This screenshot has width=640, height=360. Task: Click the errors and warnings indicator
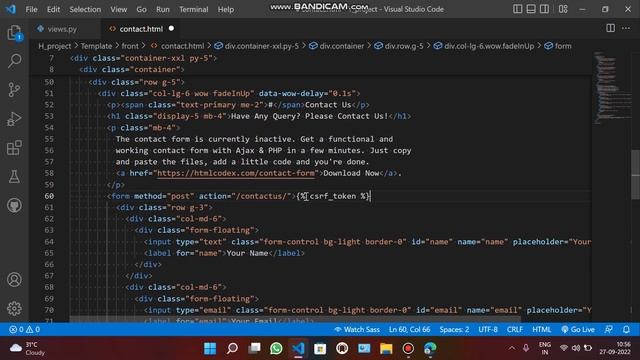click(24, 329)
